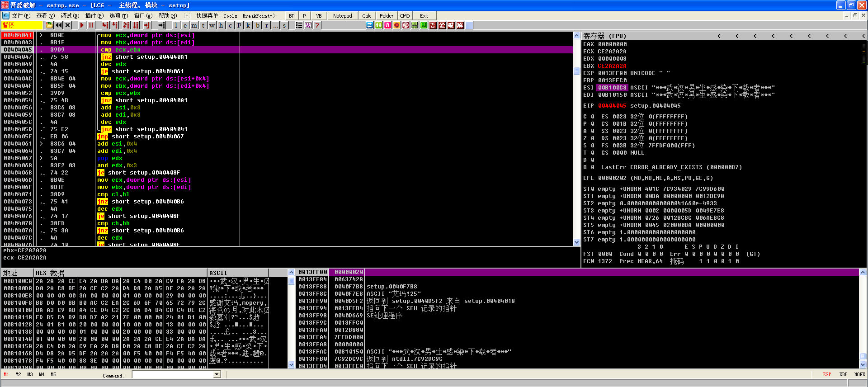Cycle the FPU registers header mode
The height and width of the screenshot is (387, 868).
pyautogui.click(x=604, y=36)
